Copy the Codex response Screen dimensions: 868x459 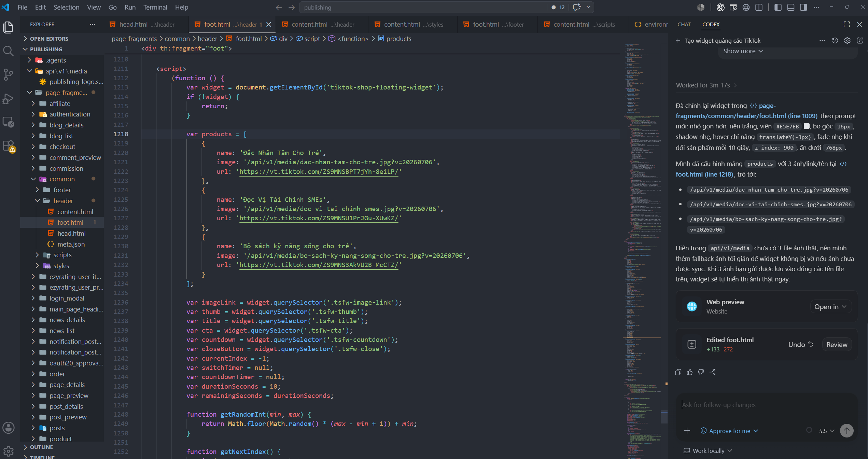click(x=678, y=372)
